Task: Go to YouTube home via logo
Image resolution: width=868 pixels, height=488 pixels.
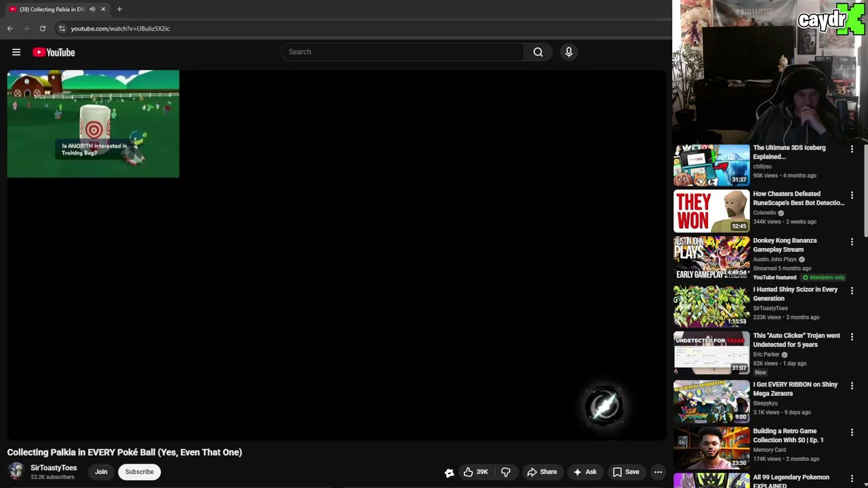Action: tap(54, 52)
